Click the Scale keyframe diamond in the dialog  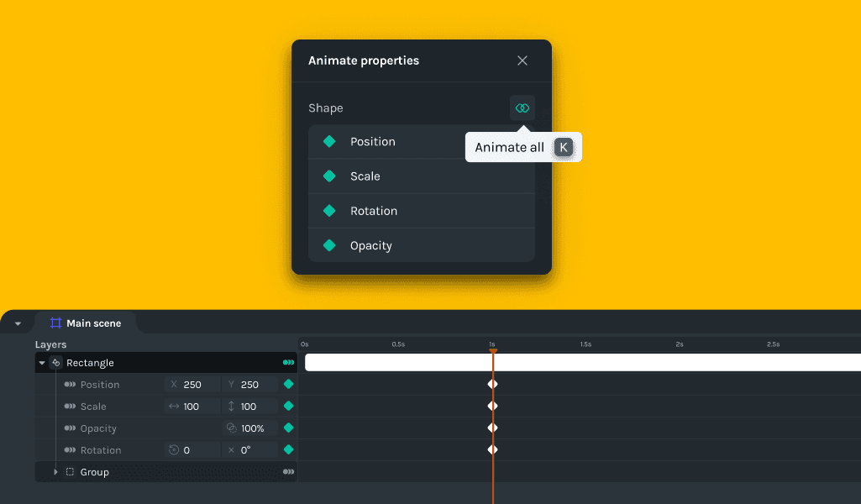tap(328, 176)
